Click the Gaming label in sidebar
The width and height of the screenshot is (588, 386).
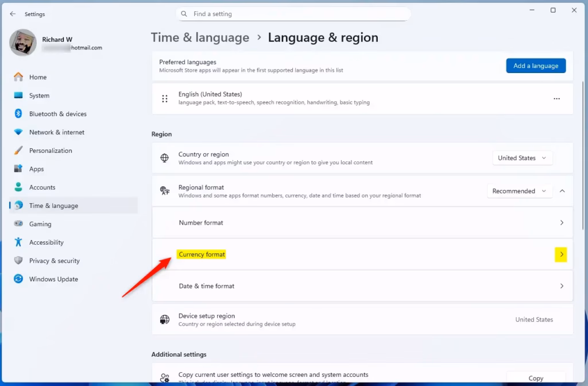pos(40,224)
